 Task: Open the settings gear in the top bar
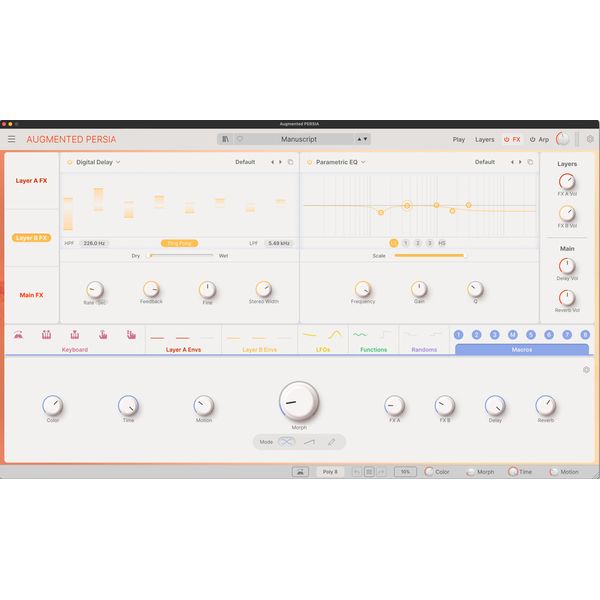[590, 139]
